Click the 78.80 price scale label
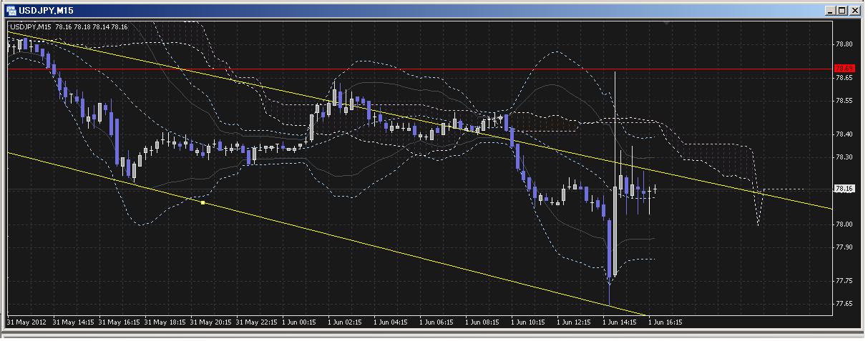The image size is (868, 341). coord(844,44)
